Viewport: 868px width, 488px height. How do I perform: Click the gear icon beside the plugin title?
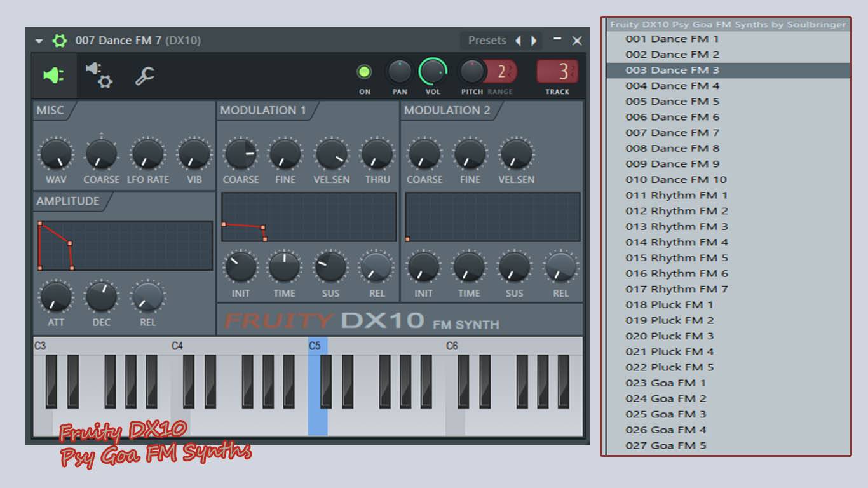59,41
